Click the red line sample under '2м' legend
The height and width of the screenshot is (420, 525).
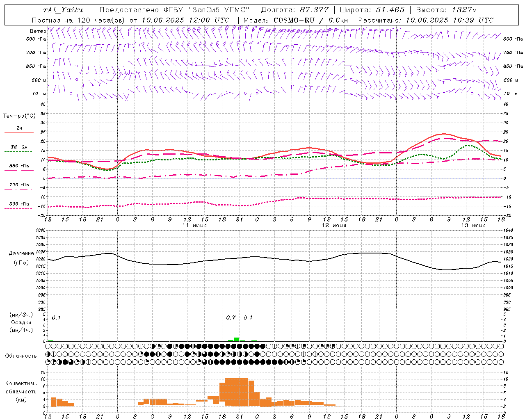[19, 133]
